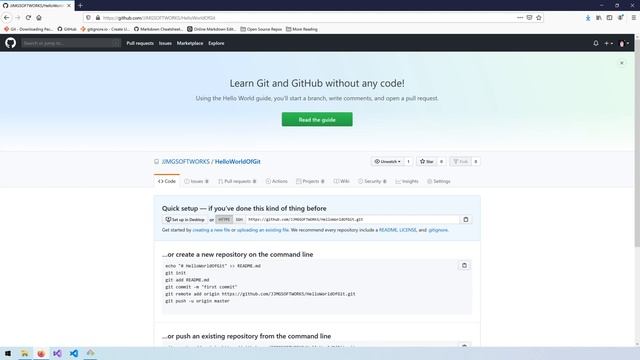
Task: Open the Wiki tab
Action: click(341, 181)
